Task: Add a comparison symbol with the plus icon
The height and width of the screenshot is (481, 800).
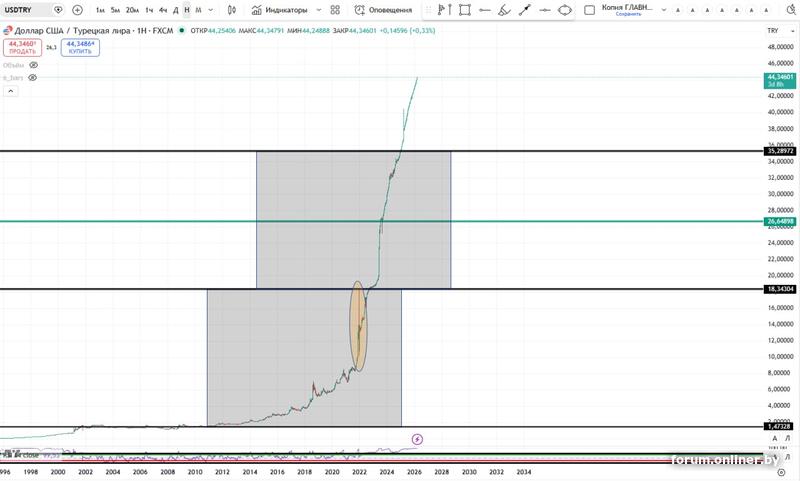Action: coord(78,10)
